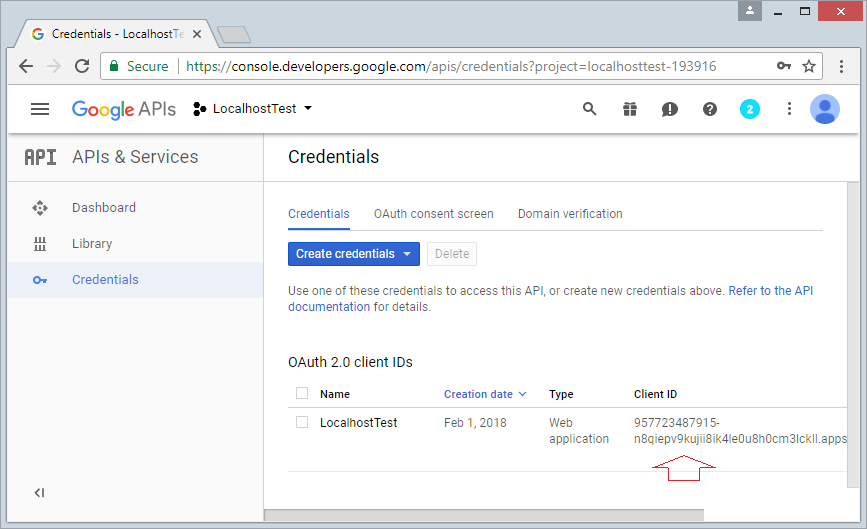Click the browser back arrow
The height and width of the screenshot is (529, 867).
point(26,66)
